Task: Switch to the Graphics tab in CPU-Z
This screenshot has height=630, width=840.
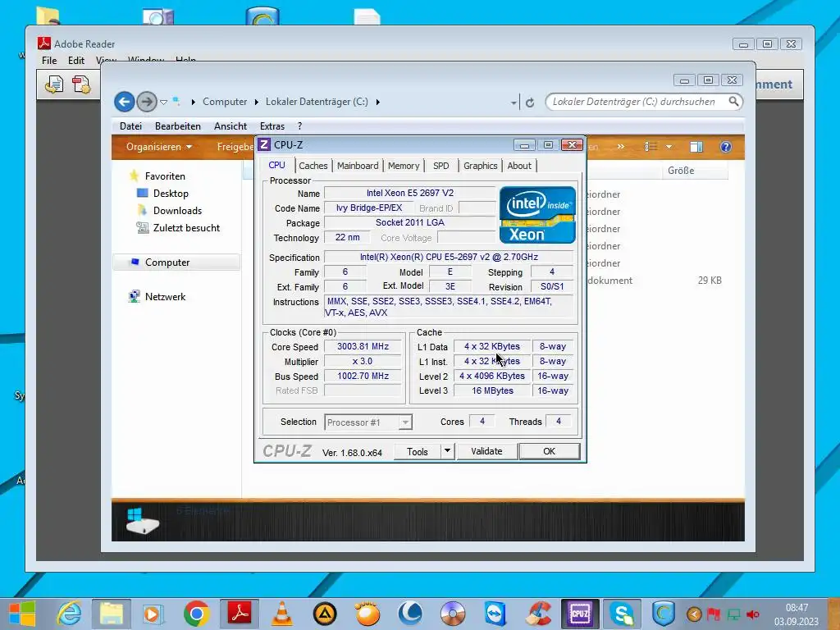Action: point(480,166)
